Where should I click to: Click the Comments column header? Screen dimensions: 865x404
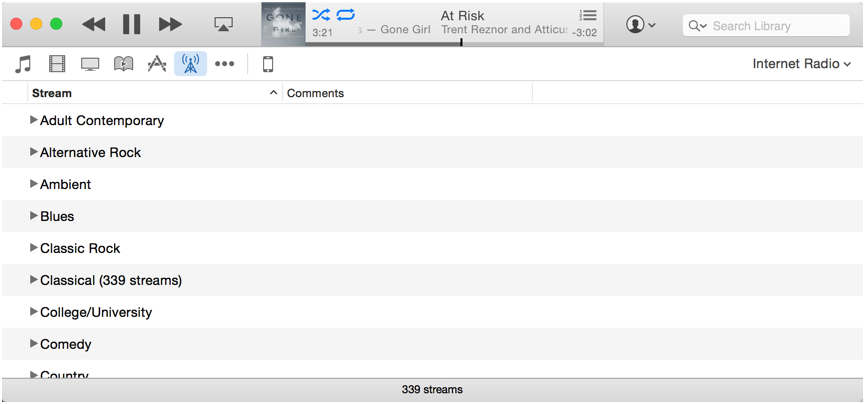pos(408,93)
